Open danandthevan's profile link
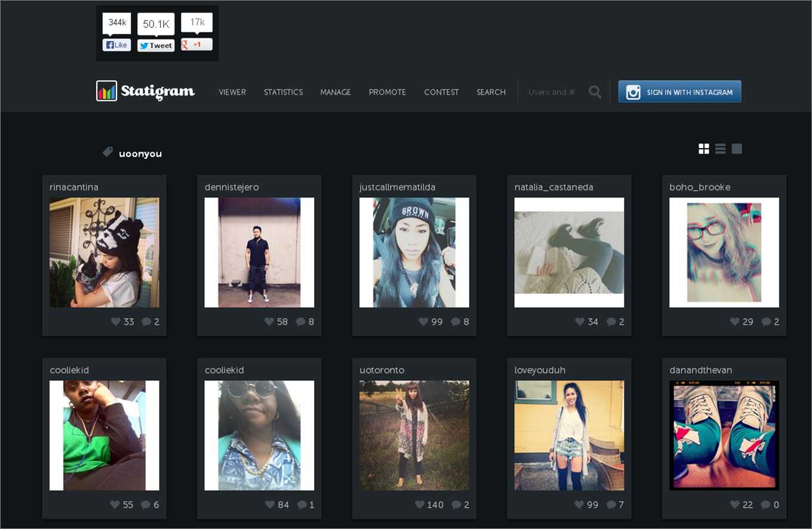This screenshot has height=529, width=812. (701, 370)
